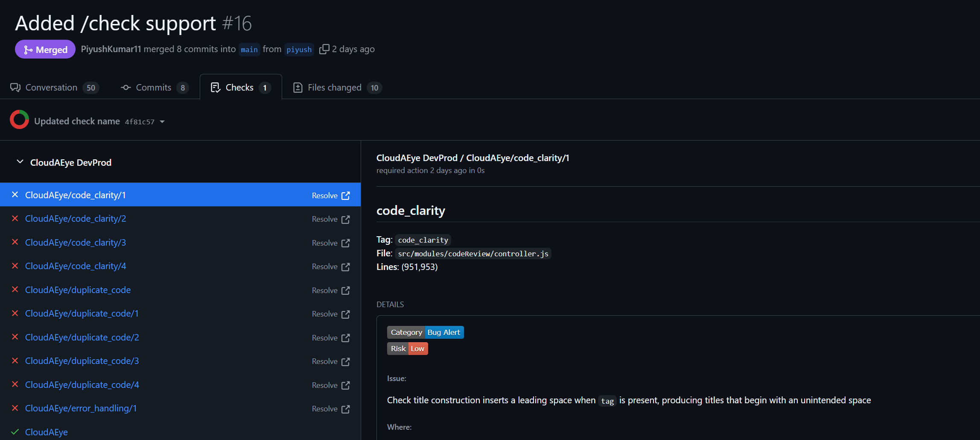Select the CloudAEye/code_clarity/4 check entry
Image resolution: width=980 pixels, height=440 pixels.
[75, 266]
